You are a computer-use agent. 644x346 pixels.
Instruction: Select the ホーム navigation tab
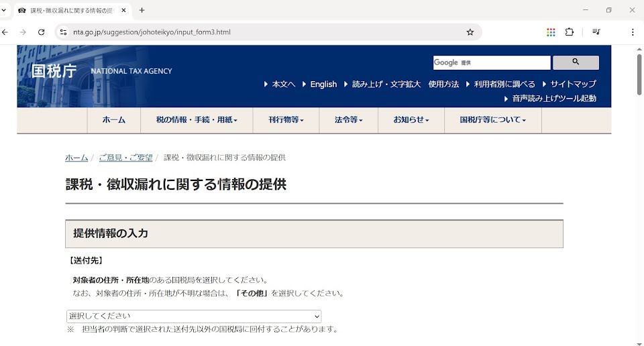pyautogui.click(x=113, y=120)
